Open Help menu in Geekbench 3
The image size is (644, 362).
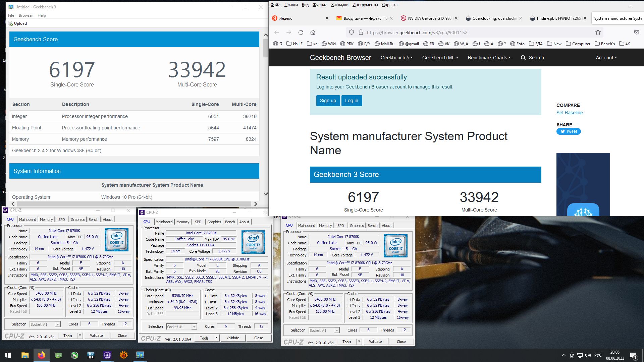pos(42,15)
